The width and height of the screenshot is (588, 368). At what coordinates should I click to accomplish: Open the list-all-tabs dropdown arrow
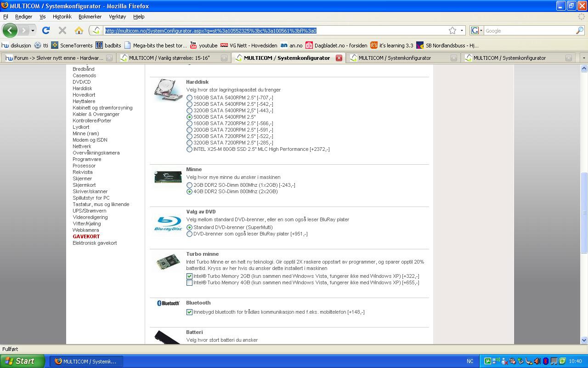coord(584,58)
